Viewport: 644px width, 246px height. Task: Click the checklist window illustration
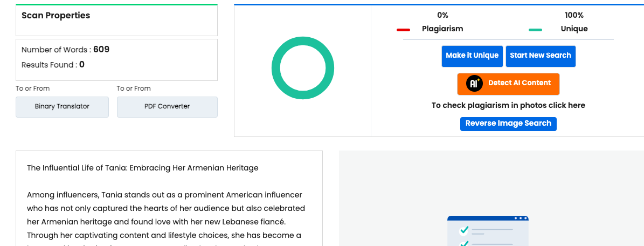pos(488,231)
